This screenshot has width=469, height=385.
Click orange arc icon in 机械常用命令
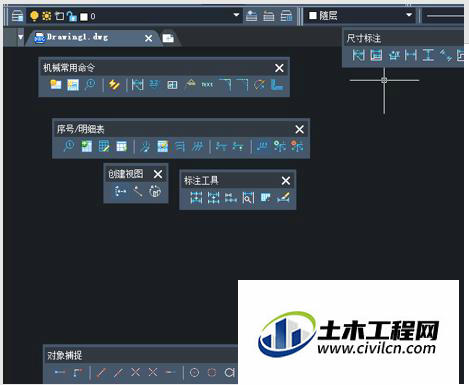[x=260, y=85]
